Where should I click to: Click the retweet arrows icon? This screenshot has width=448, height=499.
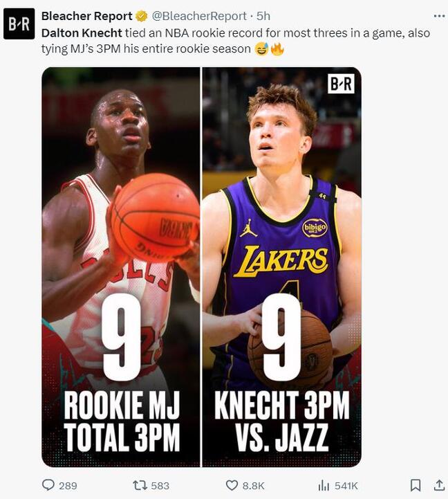(140, 485)
